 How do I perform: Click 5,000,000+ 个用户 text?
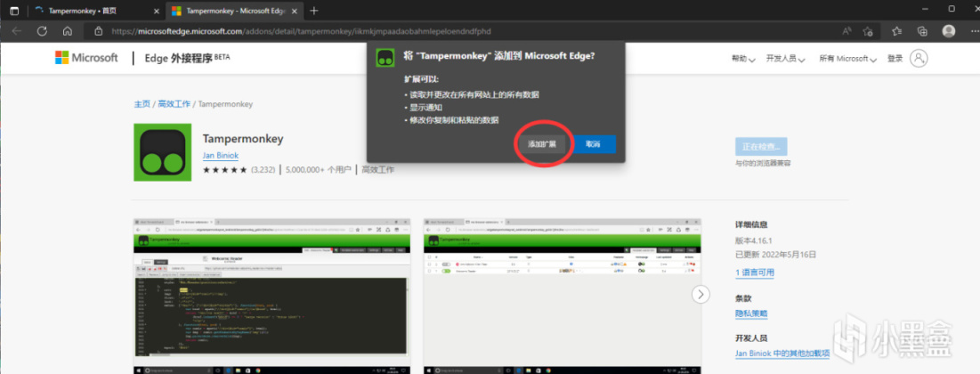tap(320, 169)
